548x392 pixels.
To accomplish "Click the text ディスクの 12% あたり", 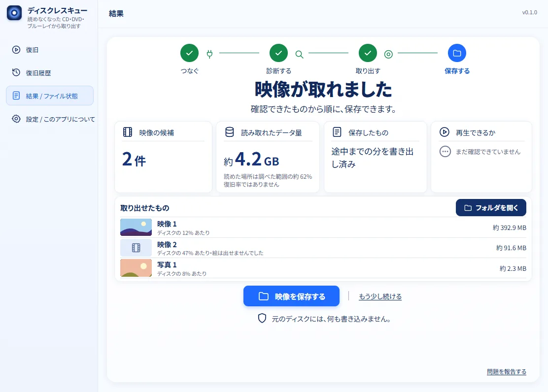I will [x=183, y=232].
